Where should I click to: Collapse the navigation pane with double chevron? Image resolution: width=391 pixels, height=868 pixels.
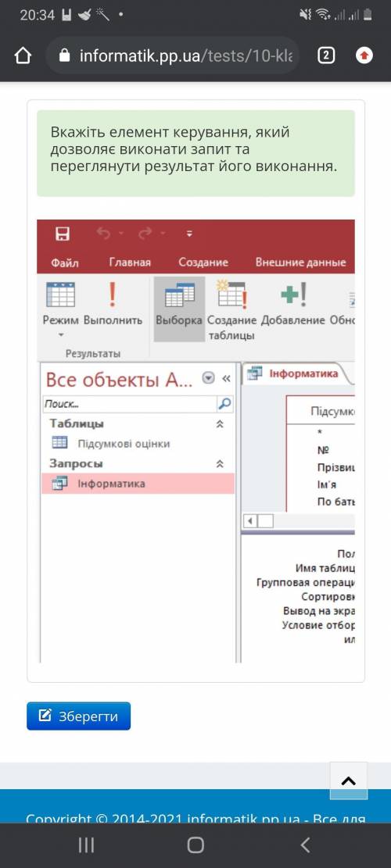pos(226,379)
